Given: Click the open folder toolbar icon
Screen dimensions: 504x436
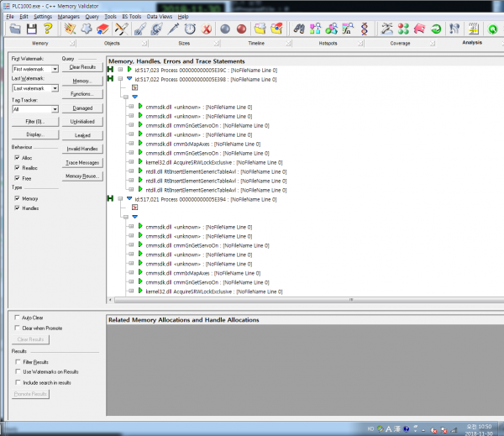Looking at the screenshot, I should coord(15,29).
